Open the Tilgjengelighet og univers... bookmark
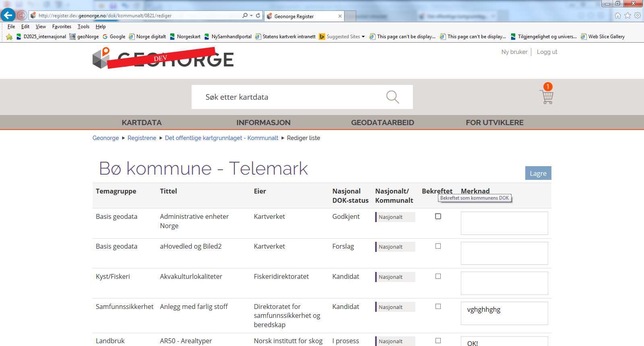Screen dimensions: 644x346 [x=544, y=37]
